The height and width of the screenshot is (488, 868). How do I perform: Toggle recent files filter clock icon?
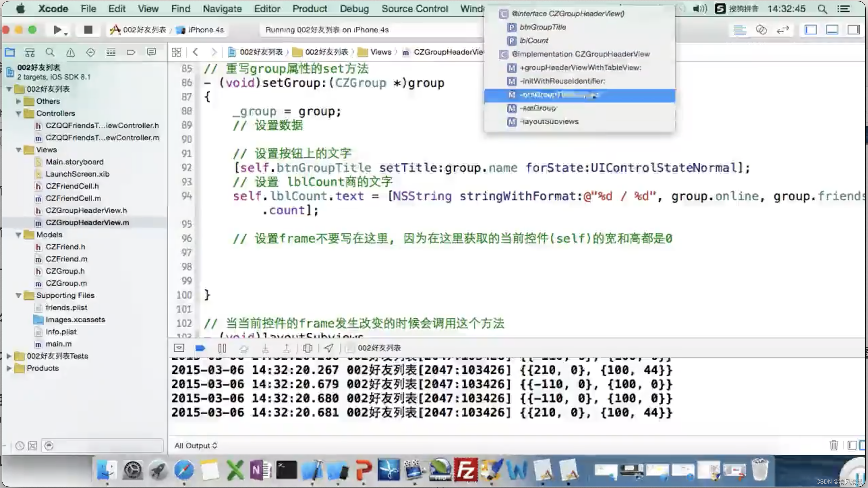click(x=20, y=446)
